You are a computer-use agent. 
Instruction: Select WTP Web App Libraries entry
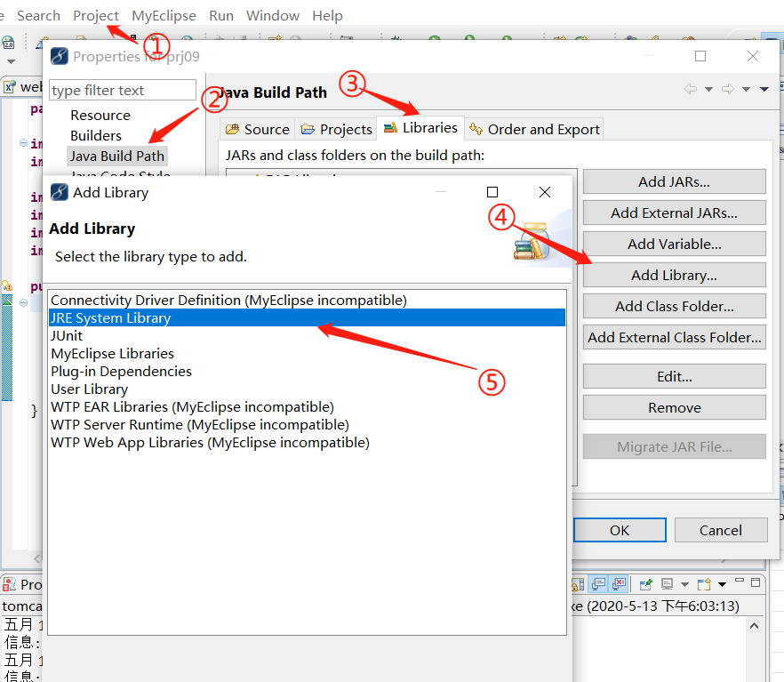click(x=307, y=443)
